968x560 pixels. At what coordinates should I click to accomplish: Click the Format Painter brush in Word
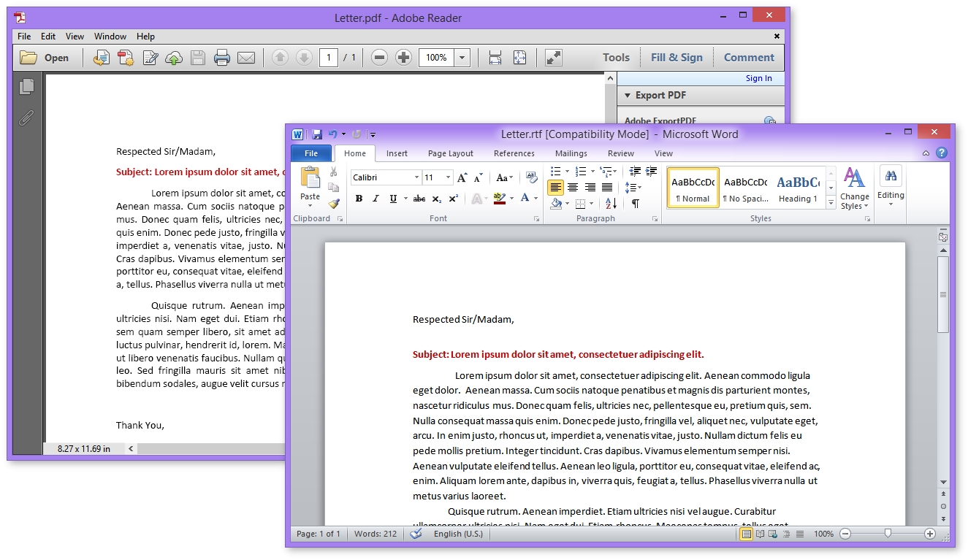[334, 204]
